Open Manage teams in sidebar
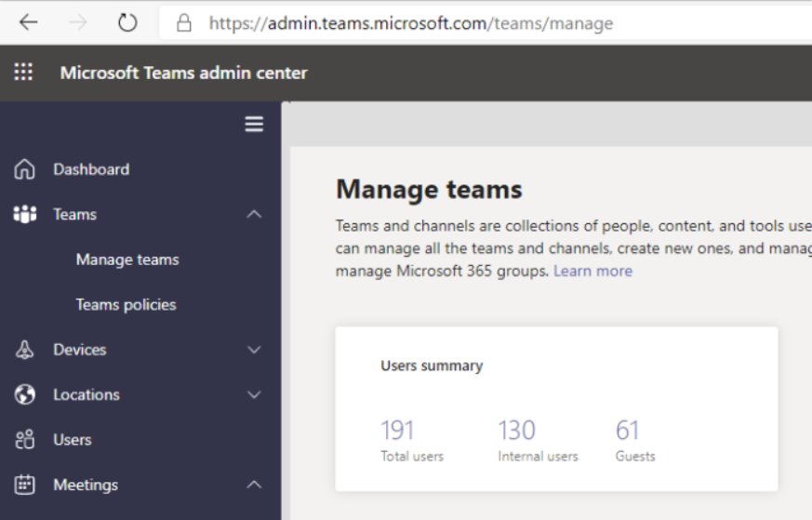 (127, 260)
